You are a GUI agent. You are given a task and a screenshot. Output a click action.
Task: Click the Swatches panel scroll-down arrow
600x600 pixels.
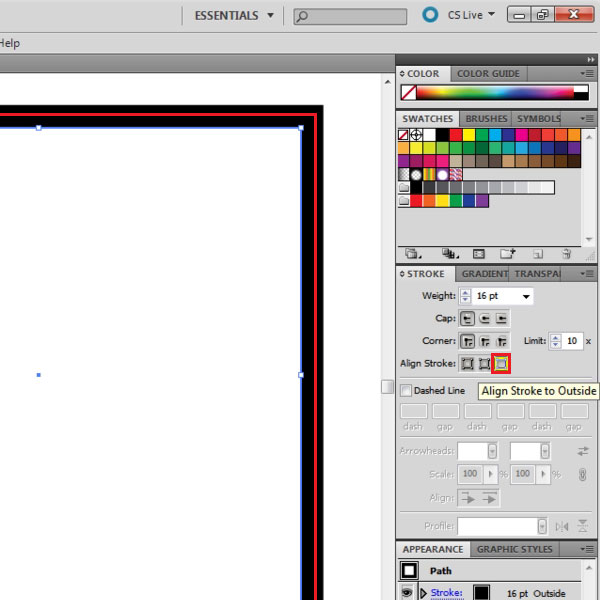589,240
